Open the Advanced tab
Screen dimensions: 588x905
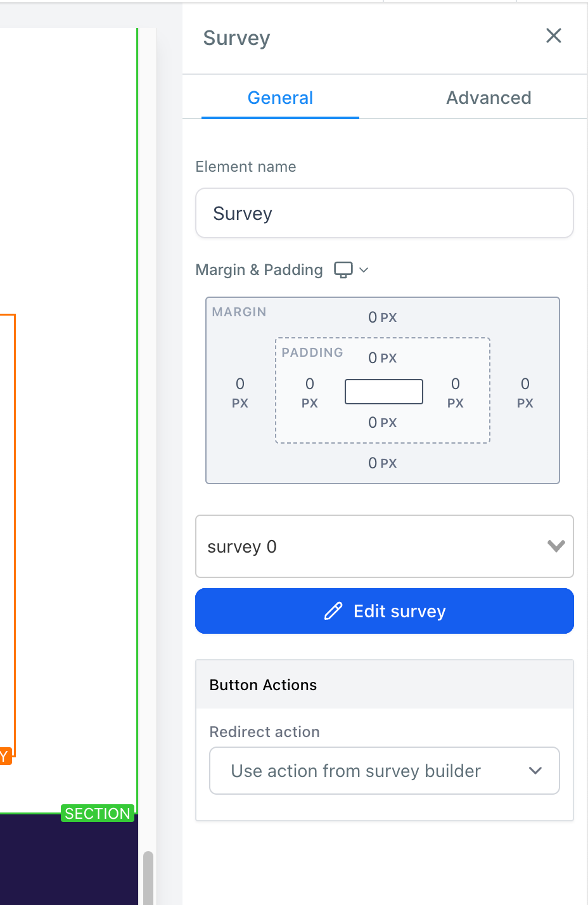tap(489, 98)
